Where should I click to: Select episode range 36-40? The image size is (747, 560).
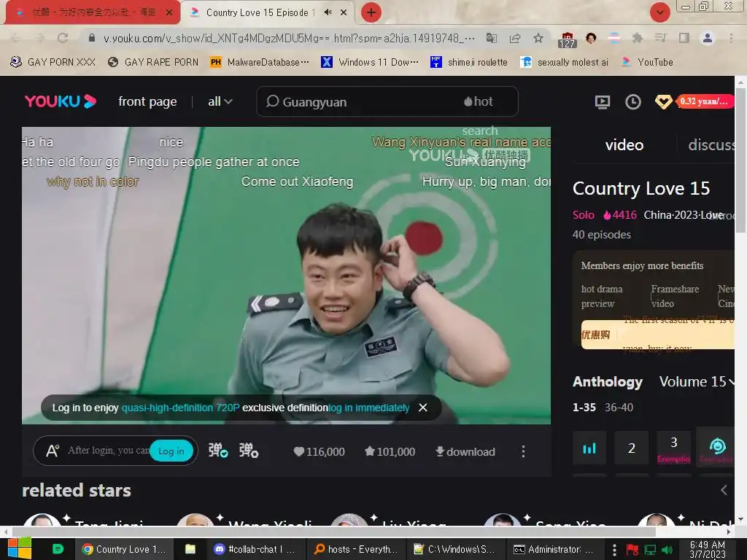click(619, 408)
